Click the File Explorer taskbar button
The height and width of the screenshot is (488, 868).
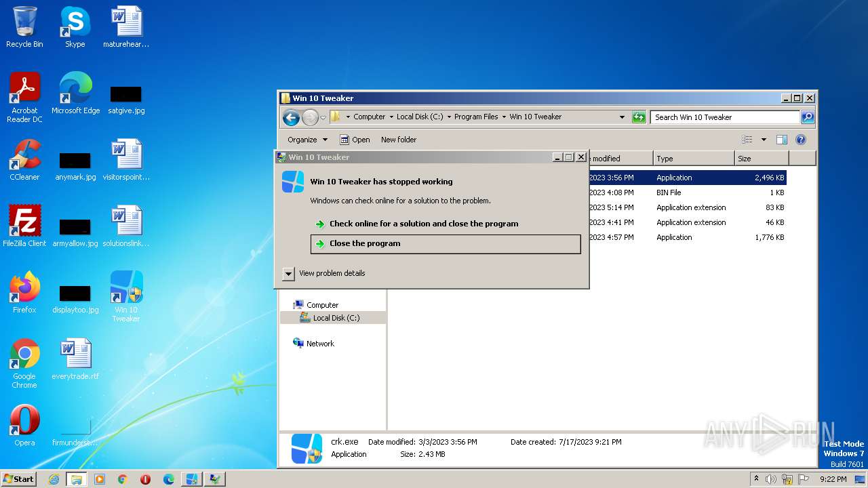tap(77, 479)
